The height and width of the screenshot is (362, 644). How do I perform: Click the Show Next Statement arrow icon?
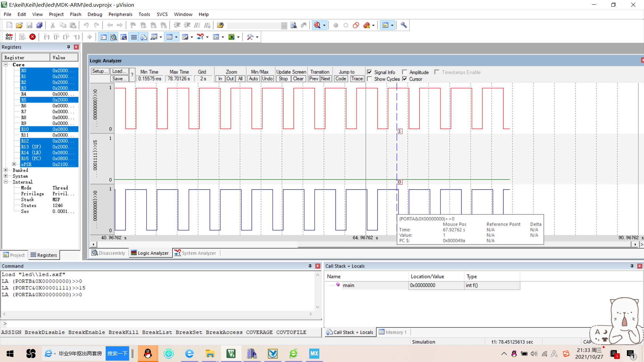[x=90, y=37]
